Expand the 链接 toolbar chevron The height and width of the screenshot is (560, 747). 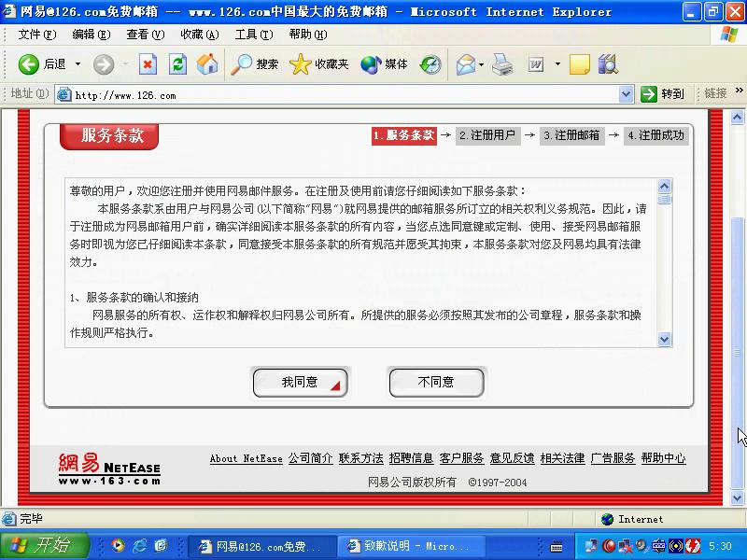coord(739,90)
